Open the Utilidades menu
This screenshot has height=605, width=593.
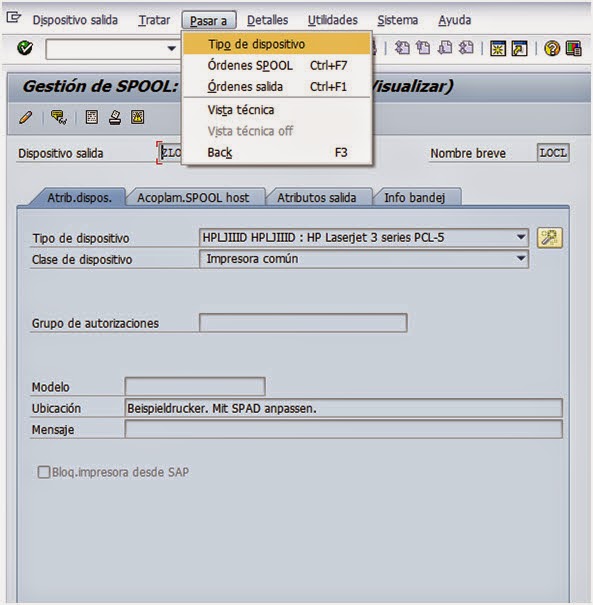(x=333, y=20)
